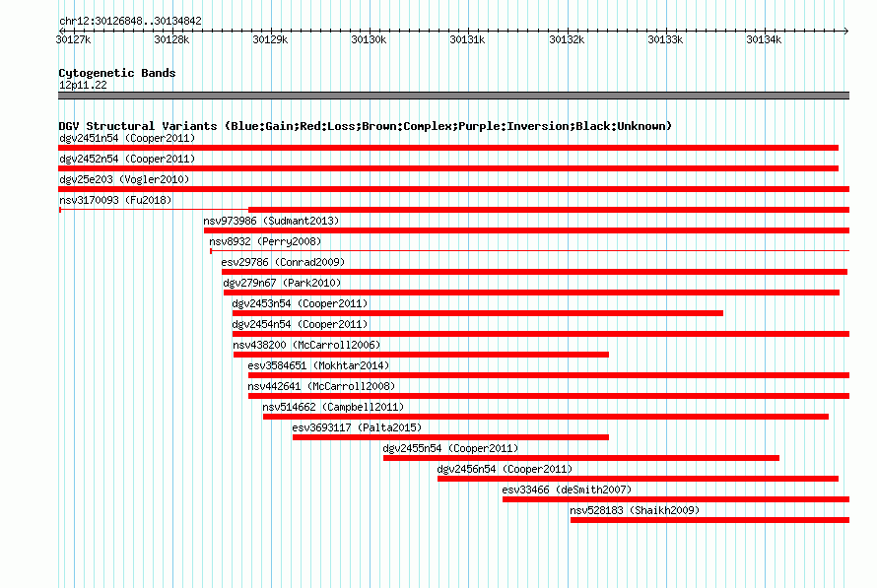The width and height of the screenshot is (877, 588).
Task: Click the red bar under dgv25e203
Action: (453, 189)
